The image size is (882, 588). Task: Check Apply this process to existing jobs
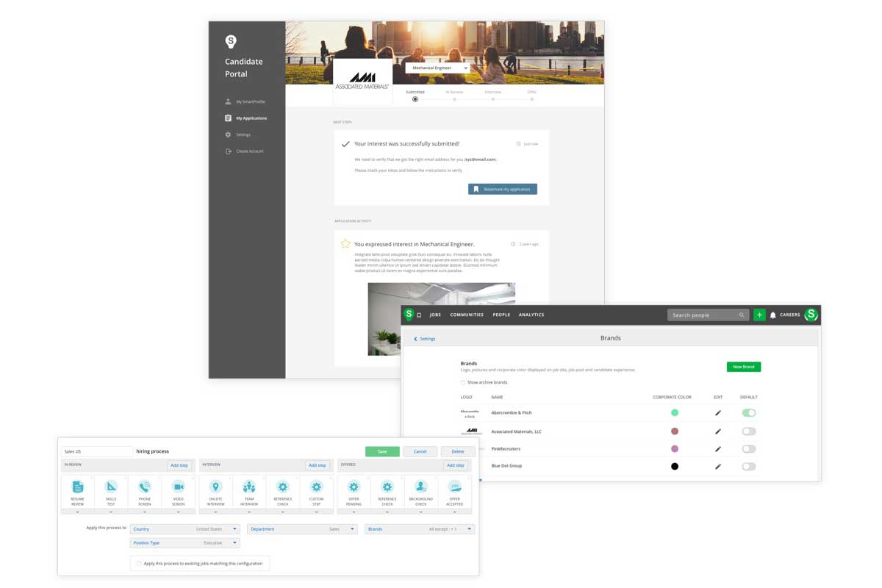(x=139, y=564)
